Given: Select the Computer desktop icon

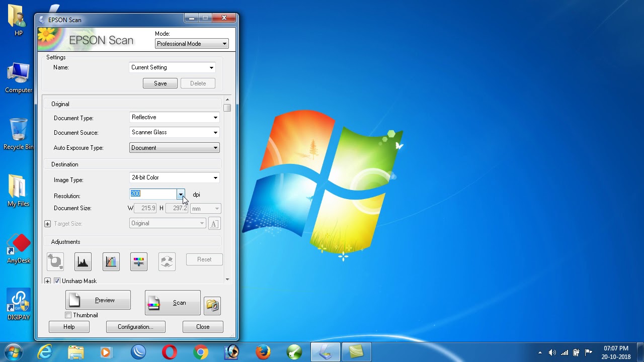Looking at the screenshot, I should tap(19, 77).
